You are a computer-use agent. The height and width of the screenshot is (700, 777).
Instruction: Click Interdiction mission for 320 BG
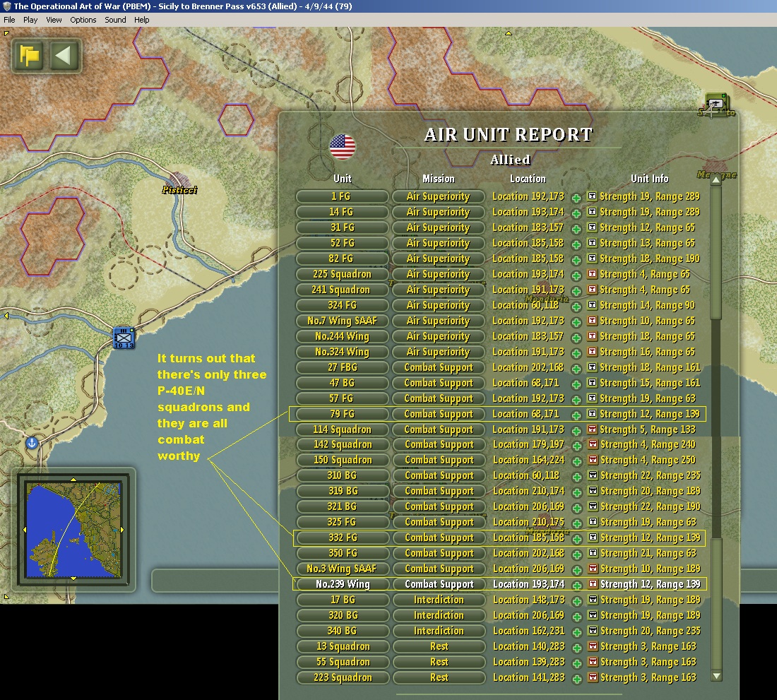coord(439,615)
